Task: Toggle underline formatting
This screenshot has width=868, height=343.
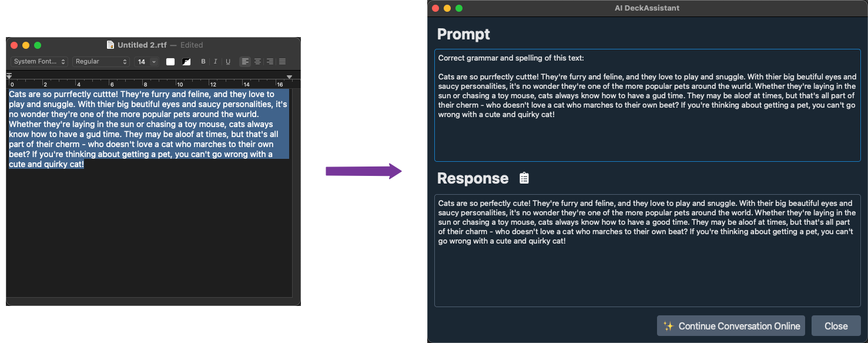Action: (x=228, y=62)
